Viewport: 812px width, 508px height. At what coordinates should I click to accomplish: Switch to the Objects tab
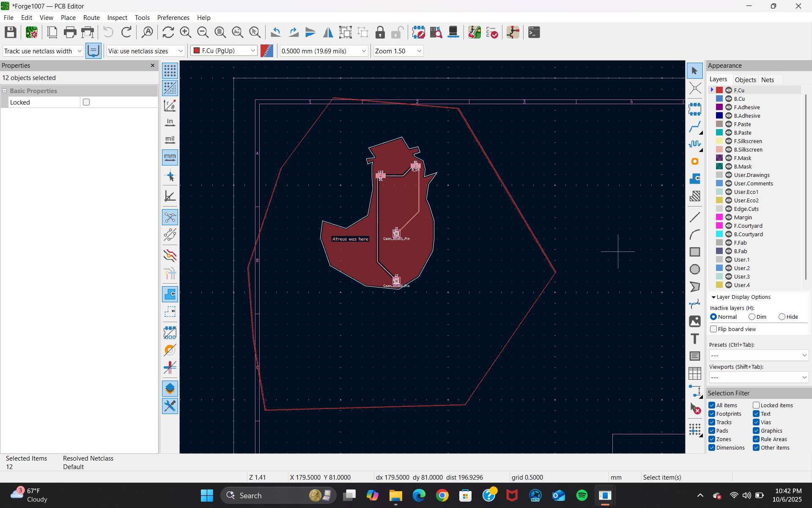coord(746,80)
